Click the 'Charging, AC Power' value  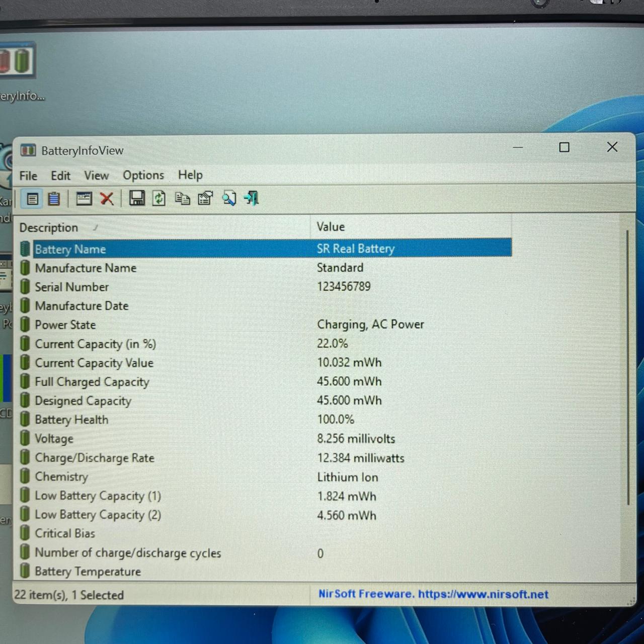370,325
